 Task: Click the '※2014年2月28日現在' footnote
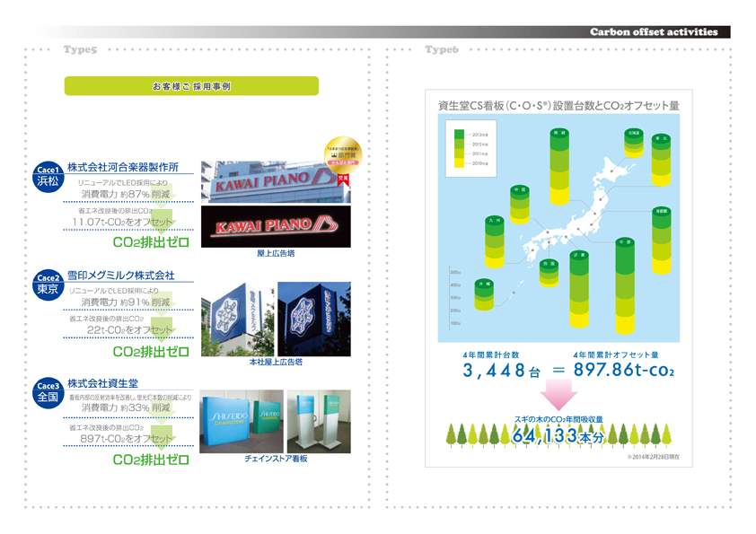click(x=654, y=457)
